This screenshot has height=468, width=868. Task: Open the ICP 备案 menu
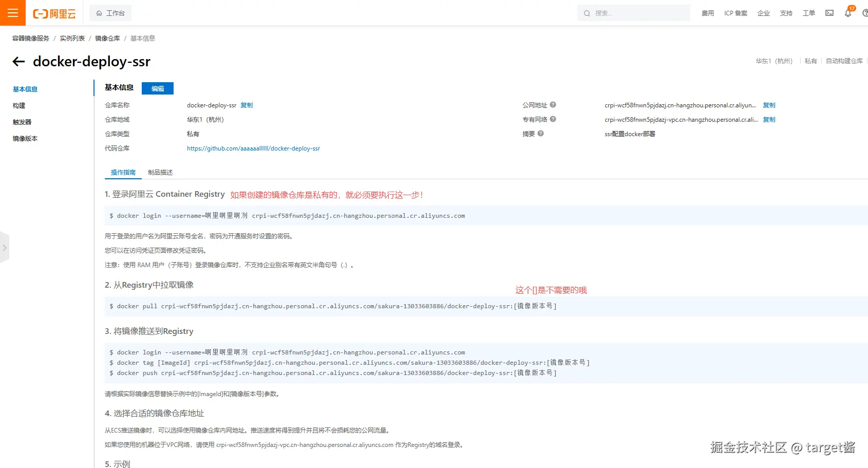736,13
